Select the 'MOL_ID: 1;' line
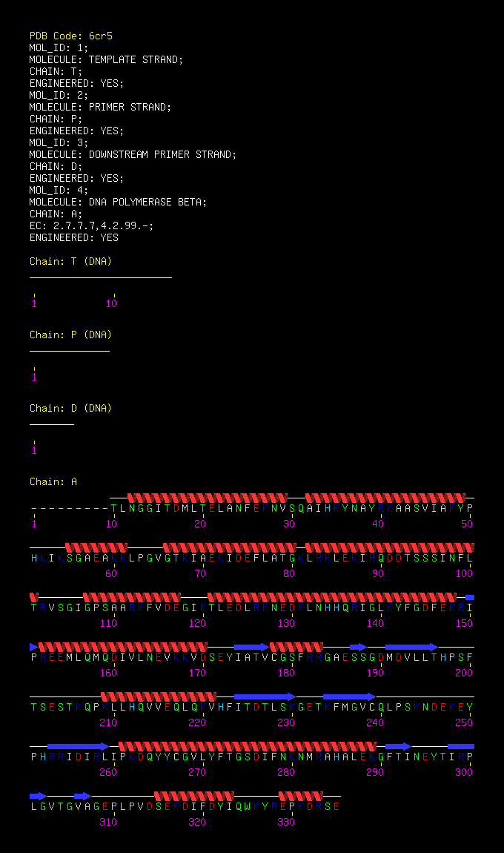The width and height of the screenshot is (504, 853). (x=59, y=48)
